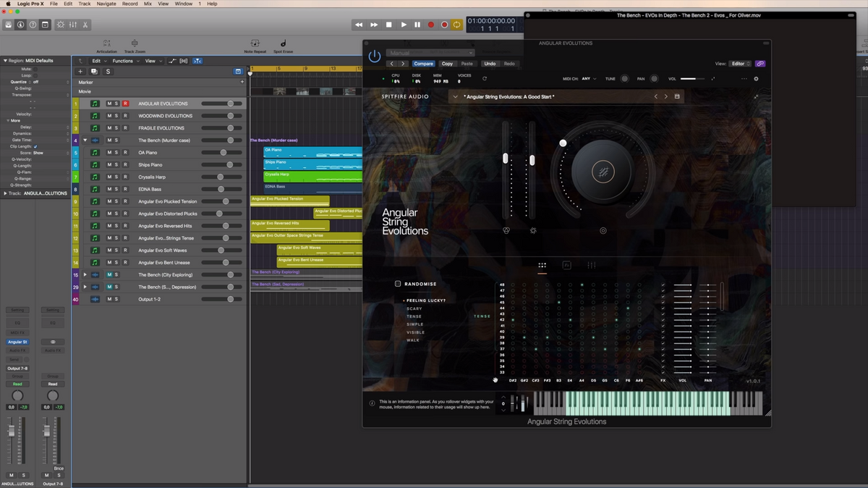Image resolution: width=868 pixels, height=488 pixels.
Task: Open the Functions dropdown in tracks area
Action: (124, 61)
